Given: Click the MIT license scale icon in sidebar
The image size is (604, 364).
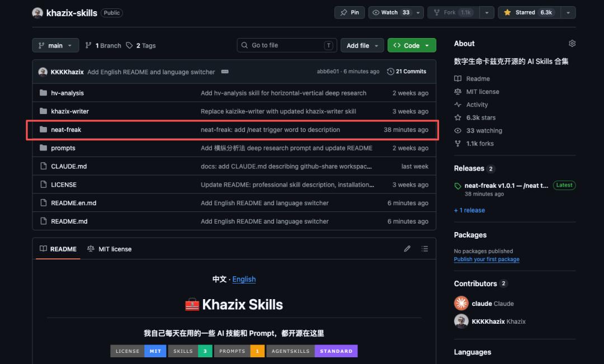Looking at the screenshot, I should pos(457,91).
